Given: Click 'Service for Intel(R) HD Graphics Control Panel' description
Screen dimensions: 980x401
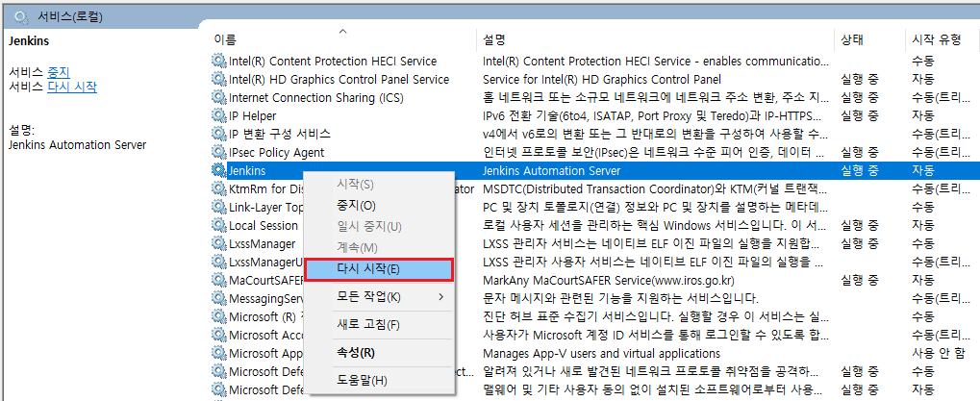Looking at the screenshot, I should pos(602,79).
